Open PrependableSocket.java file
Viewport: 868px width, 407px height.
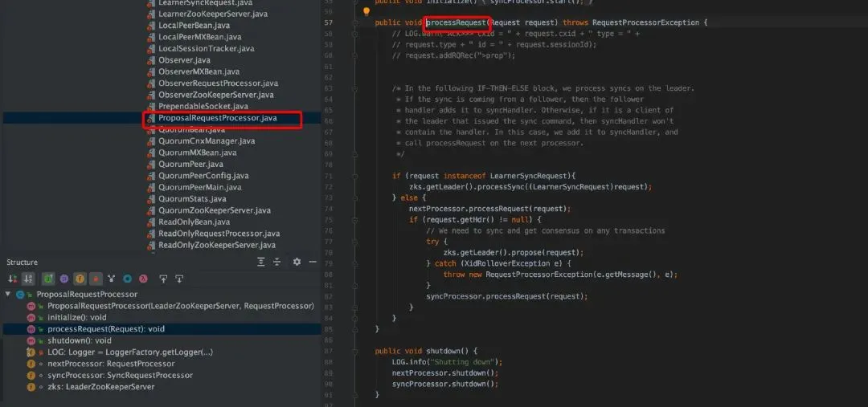(203, 106)
